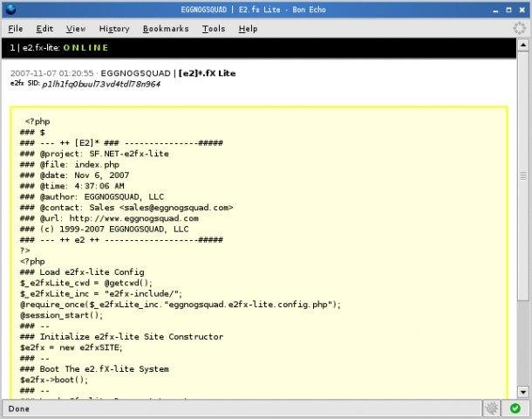Click the '@file: index.php' line
Screen dimensions: 532x419
pos(70,165)
